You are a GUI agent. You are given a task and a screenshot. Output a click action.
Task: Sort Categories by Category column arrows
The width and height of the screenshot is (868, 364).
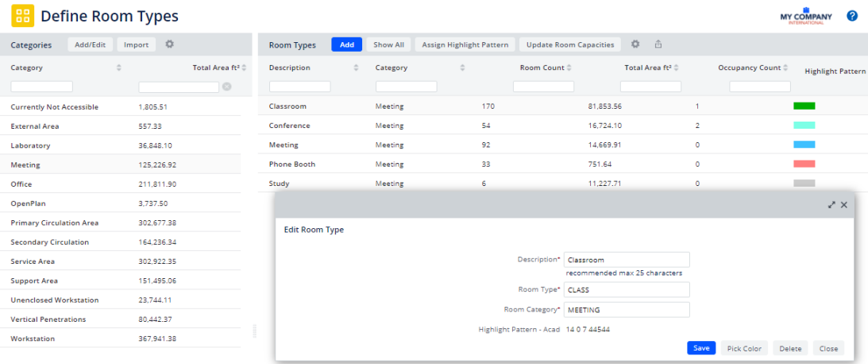click(x=119, y=68)
